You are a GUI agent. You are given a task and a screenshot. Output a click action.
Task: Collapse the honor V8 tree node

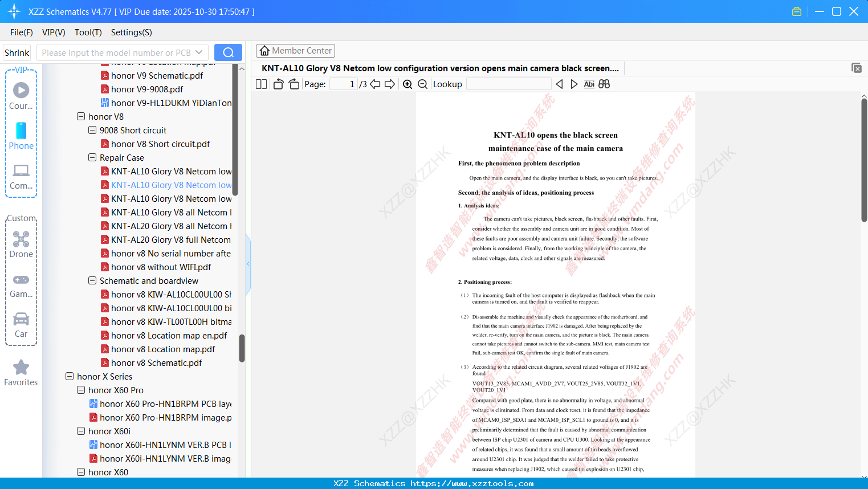[x=81, y=116]
